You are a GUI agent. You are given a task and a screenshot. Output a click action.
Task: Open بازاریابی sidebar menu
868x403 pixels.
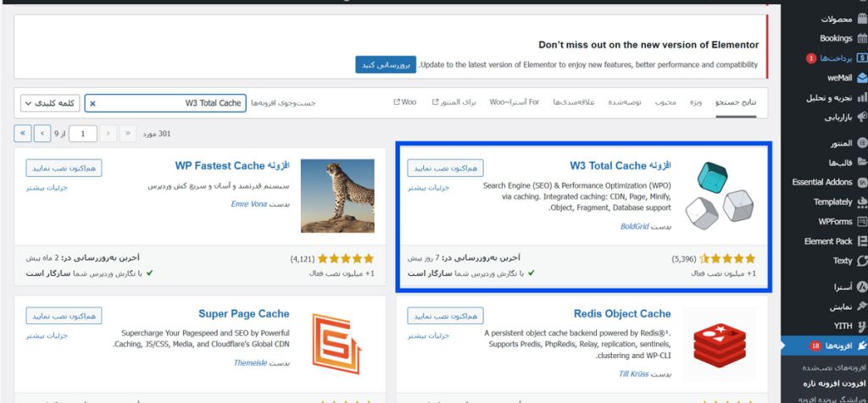pyautogui.click(x=837, y=117)
